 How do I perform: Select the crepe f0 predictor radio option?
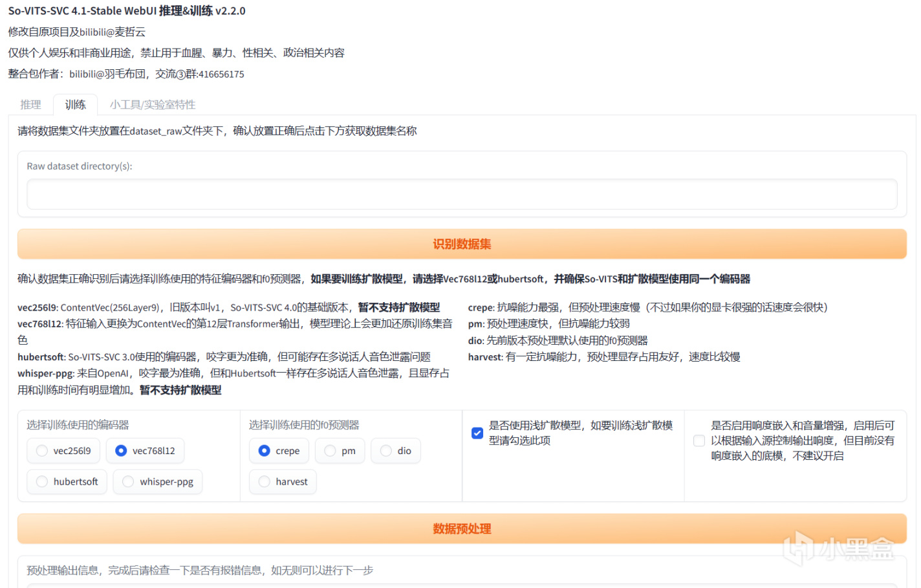click(279, 451)
